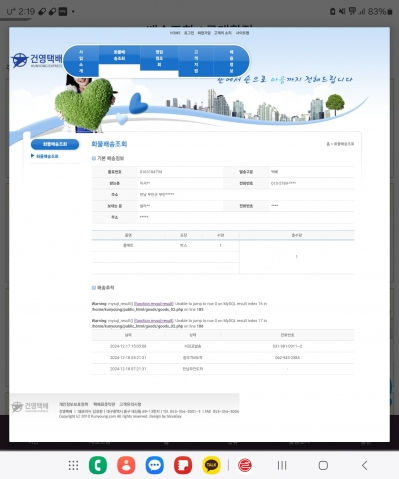Open the HOME link in top menu
Screen dimensions: 399x479
point(175,33)
